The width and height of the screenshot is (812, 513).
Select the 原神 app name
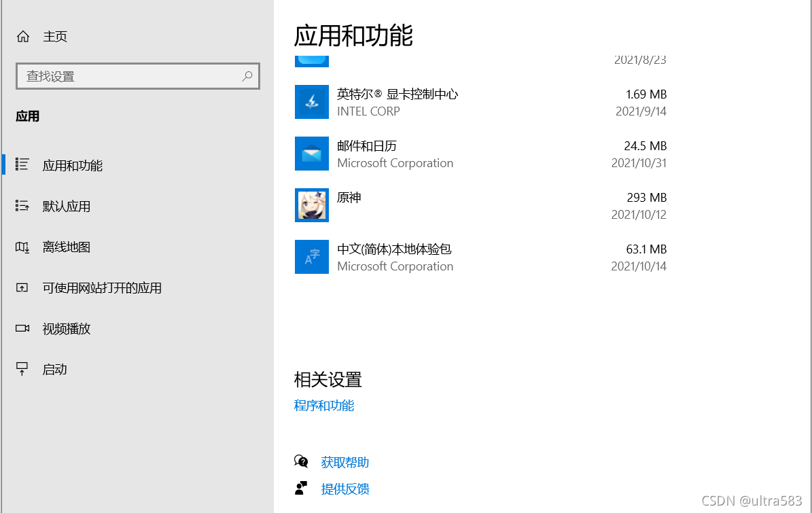349,198
